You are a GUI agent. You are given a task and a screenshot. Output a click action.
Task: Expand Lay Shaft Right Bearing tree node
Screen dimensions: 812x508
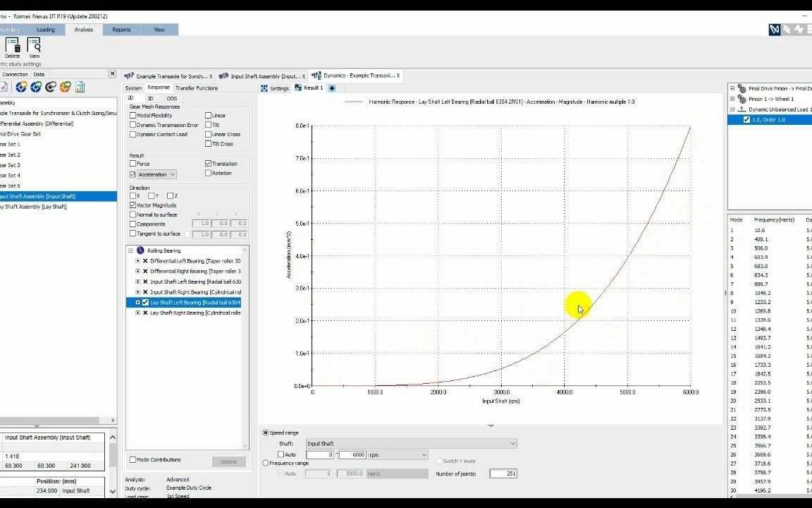tap(137, 313)
